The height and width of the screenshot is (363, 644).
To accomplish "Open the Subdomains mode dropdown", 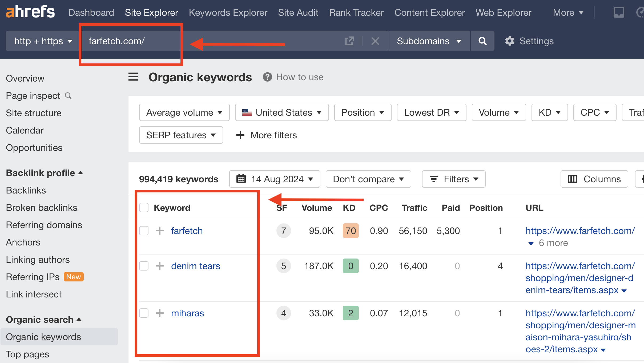I will (429, 41).
